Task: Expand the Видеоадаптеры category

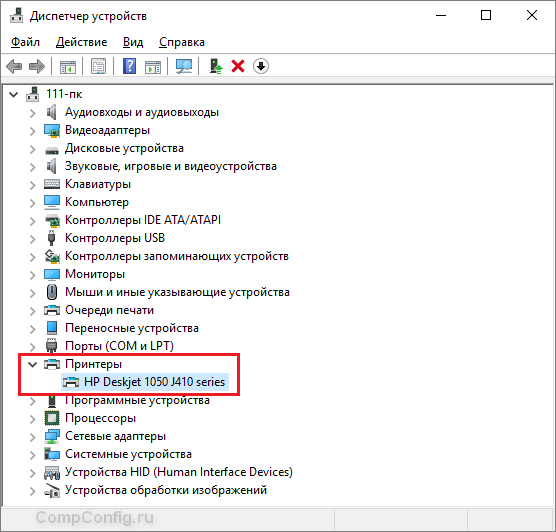Action: (33, 131)
